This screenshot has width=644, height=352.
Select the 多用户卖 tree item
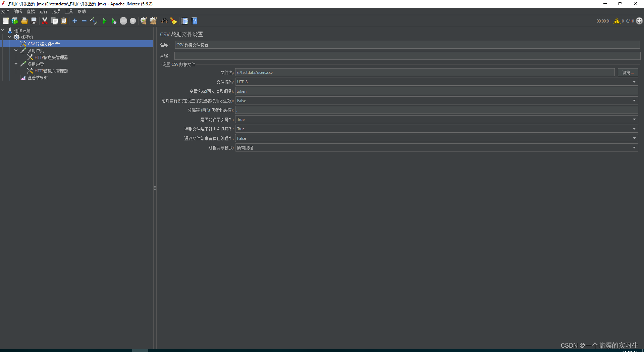coord(36,64)
